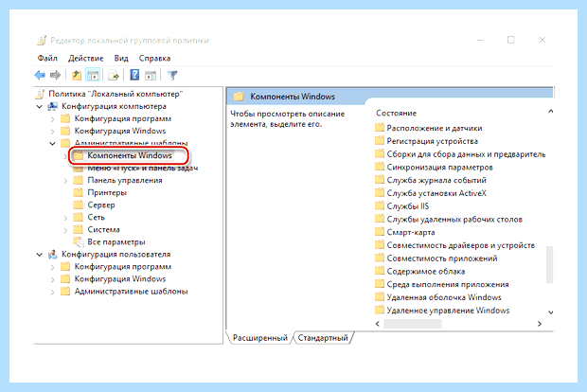Click the Back arrow toolbar icon

click(40, 75)
